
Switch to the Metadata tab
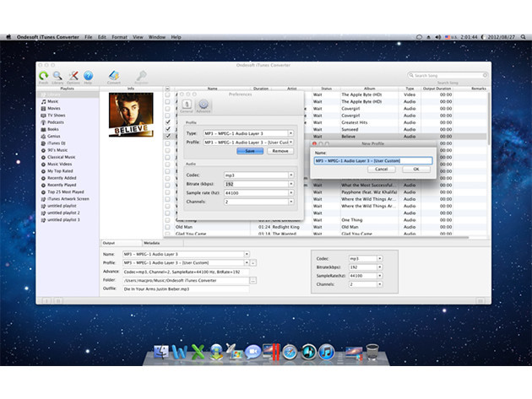coord(163,243)
